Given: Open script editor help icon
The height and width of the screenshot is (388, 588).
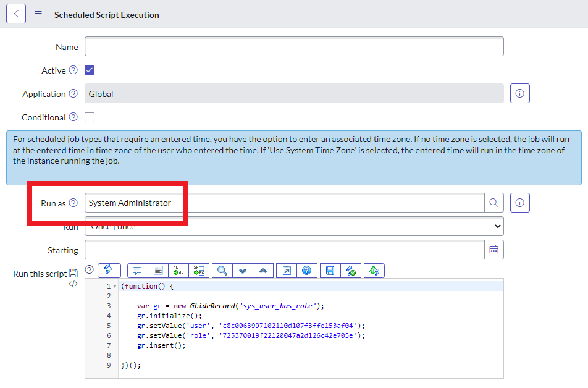Looking at the screenshot, I should pyautogui.click(x=307, y=271).
